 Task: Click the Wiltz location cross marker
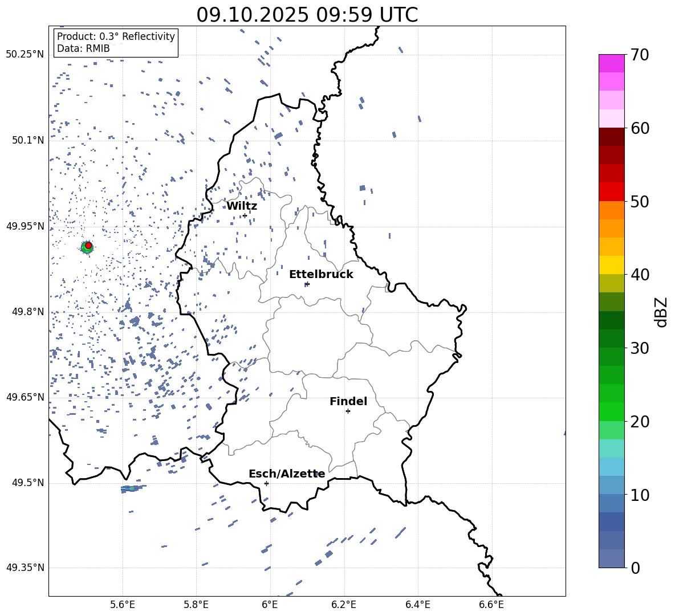point(245,215)
